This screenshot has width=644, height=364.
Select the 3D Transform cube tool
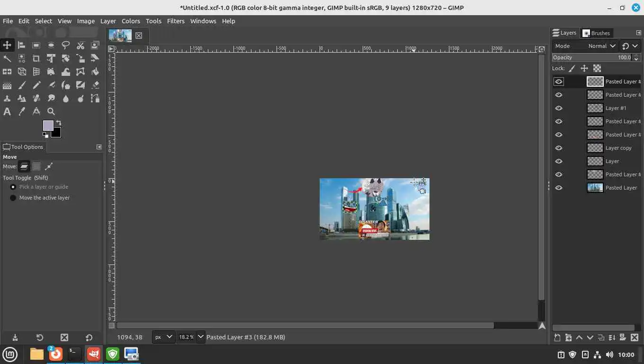point(21,72)
